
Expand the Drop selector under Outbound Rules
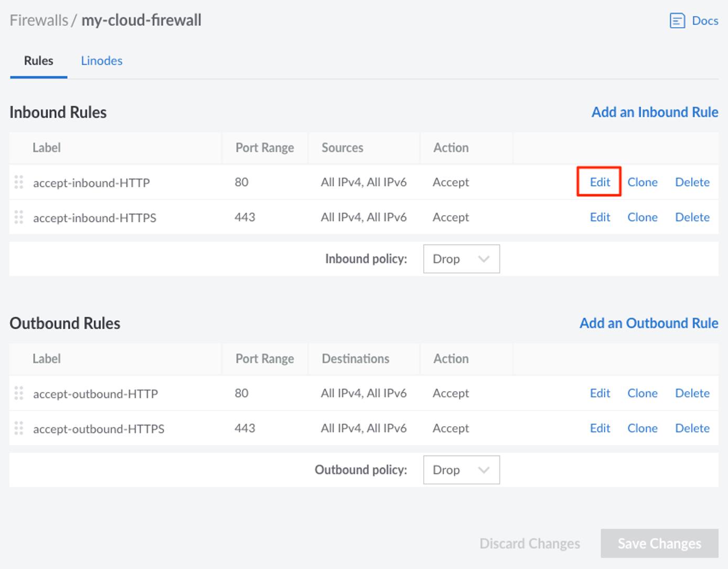tap(461, 470)
